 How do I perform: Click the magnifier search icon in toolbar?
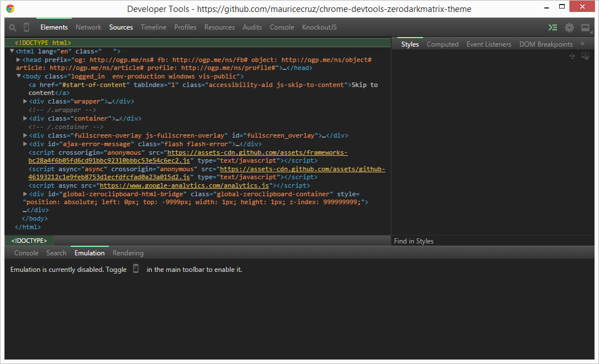pyautogui.click(x=13, y=27)
